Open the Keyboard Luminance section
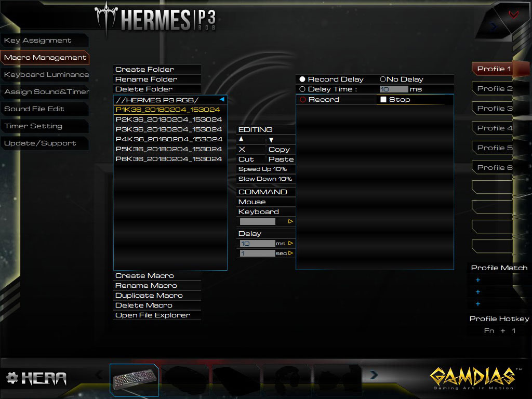Viewport: 532px width, 399px height. [45, 75]
